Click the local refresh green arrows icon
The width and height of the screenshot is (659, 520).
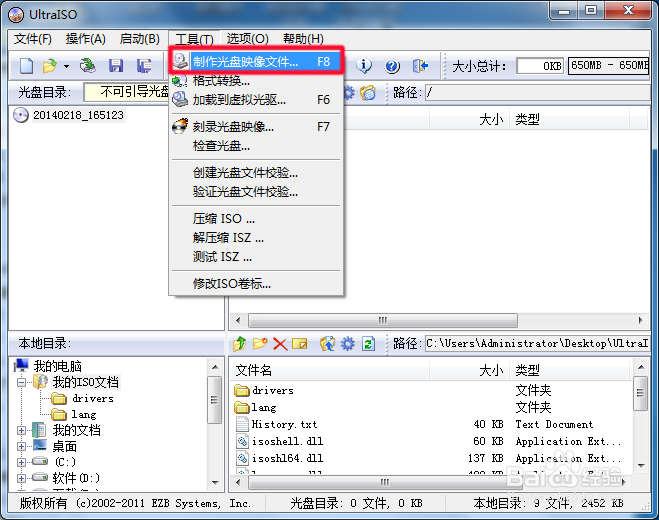pyautogui.click(x=368, y=344)
